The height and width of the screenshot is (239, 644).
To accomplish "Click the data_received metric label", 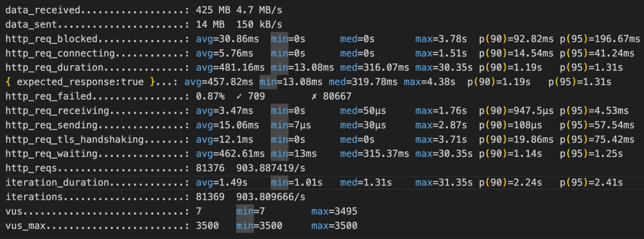I will (43, 10).
